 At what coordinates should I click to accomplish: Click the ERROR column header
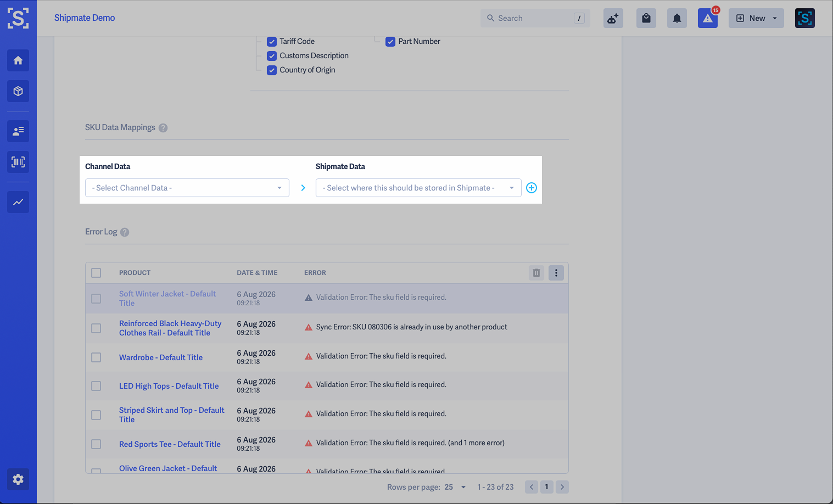pos(315,273)
